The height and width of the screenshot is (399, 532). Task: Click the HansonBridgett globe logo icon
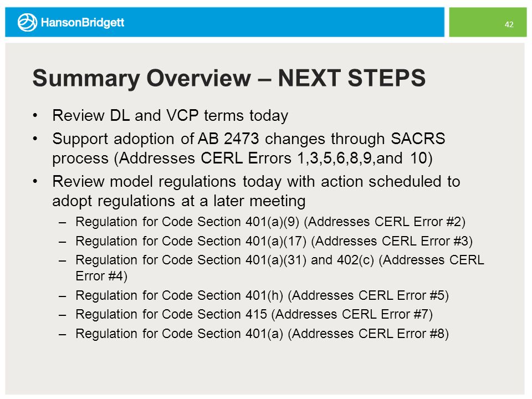tap(27, 22)
